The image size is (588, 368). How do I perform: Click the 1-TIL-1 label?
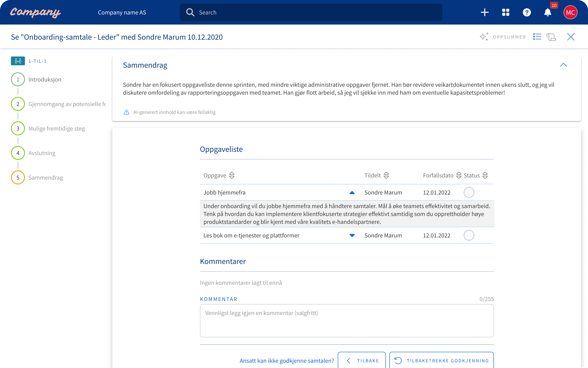pyautogui.click(x=37, y=61)
